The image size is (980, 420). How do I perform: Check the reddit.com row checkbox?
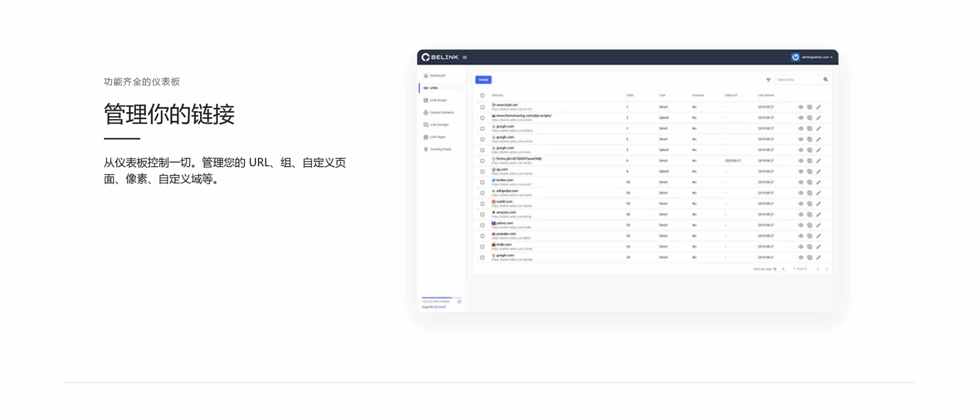click(482, 204)
